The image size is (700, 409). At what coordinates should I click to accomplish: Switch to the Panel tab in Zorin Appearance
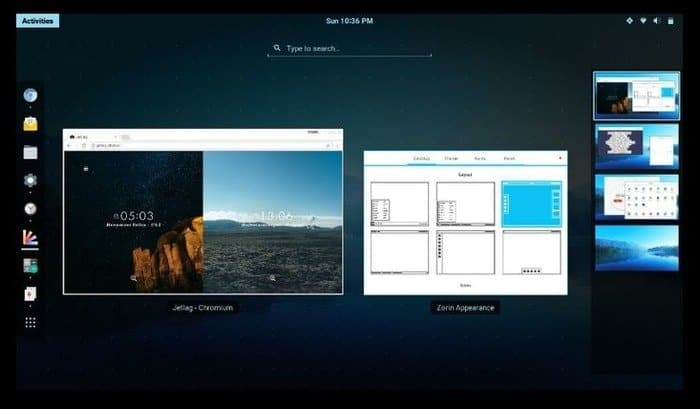(509, 159)
